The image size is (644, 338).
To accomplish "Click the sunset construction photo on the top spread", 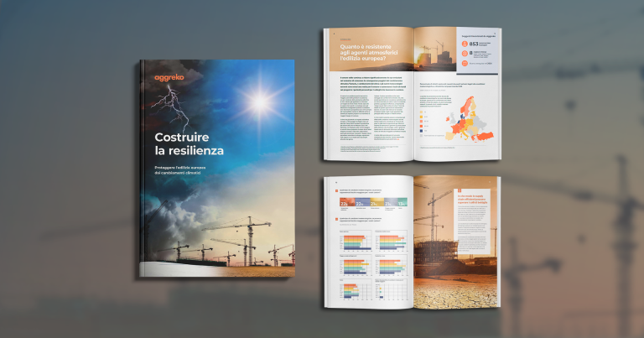I will pos(435,49).
